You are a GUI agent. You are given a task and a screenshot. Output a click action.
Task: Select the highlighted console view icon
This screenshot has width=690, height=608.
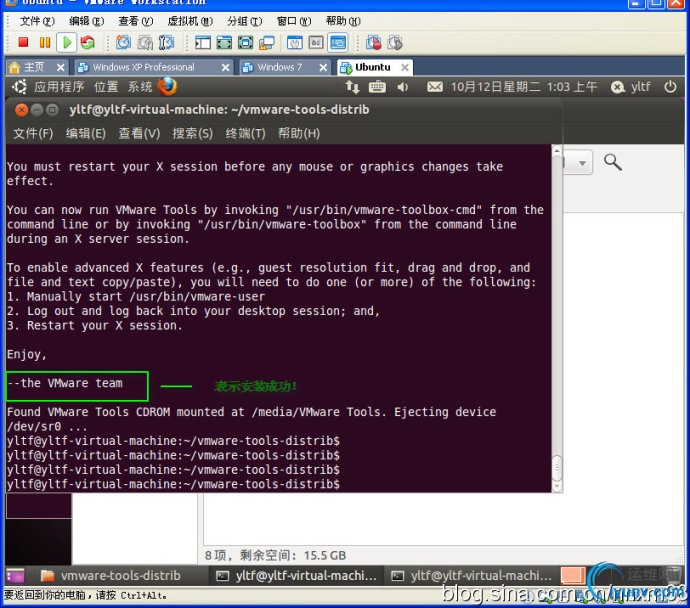[x=338, y=42]
